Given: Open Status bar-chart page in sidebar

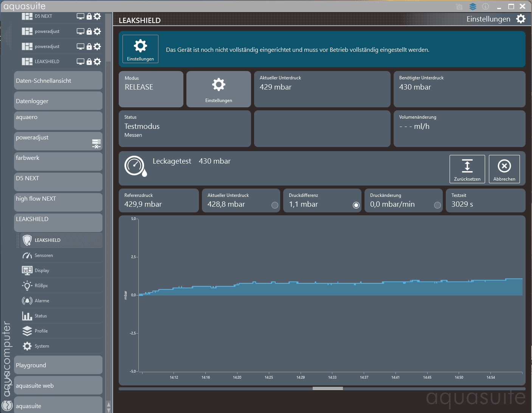Looking at the screenshot, I should pyautogui.click(x=60, y=316).
